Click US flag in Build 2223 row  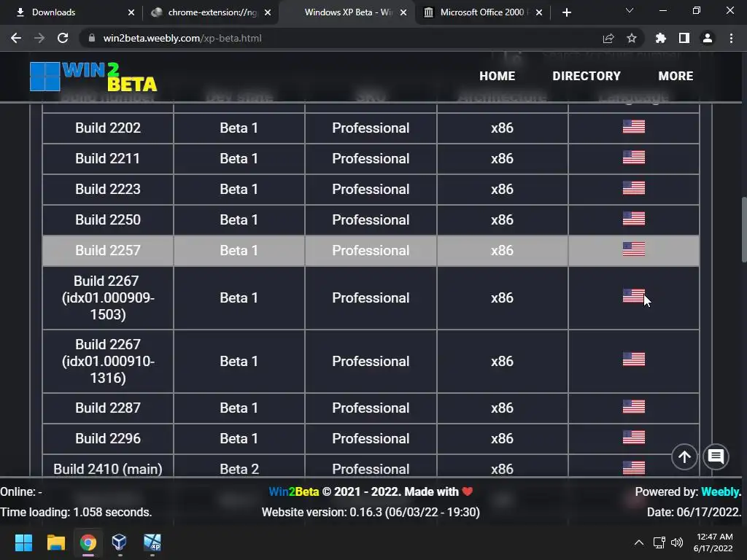(634, 187)
